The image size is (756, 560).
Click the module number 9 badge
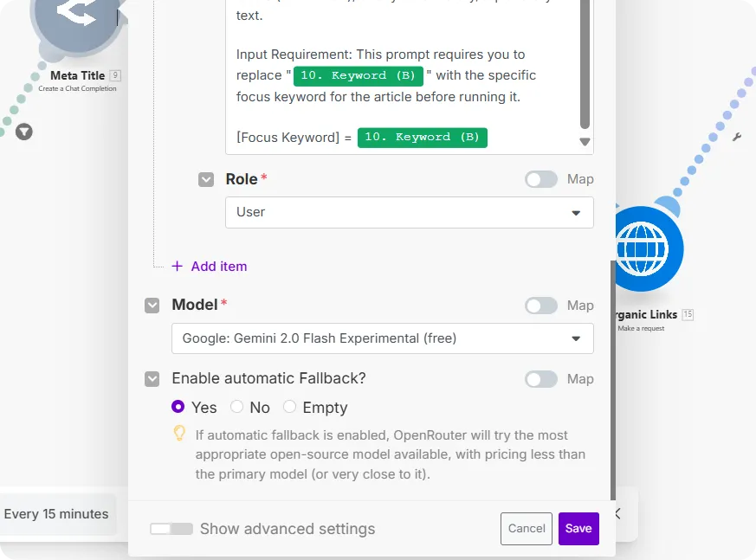(115, 75)
